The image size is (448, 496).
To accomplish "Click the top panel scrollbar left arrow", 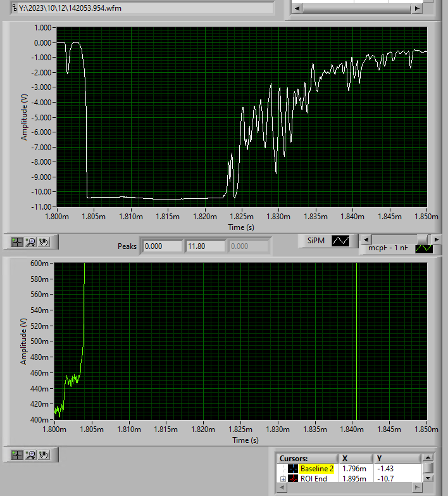I will [x=297, y=8].
